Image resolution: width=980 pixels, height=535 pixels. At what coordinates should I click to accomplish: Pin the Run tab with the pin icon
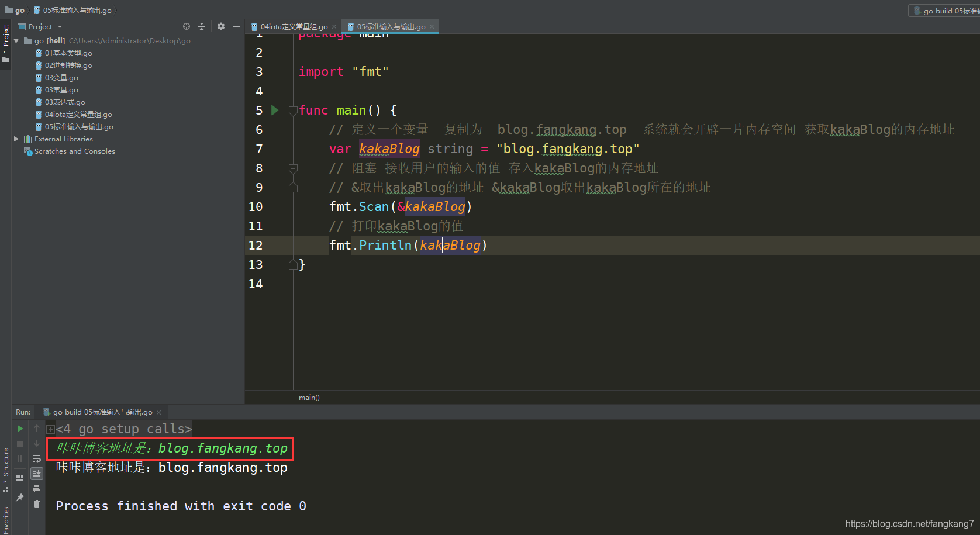20,498
